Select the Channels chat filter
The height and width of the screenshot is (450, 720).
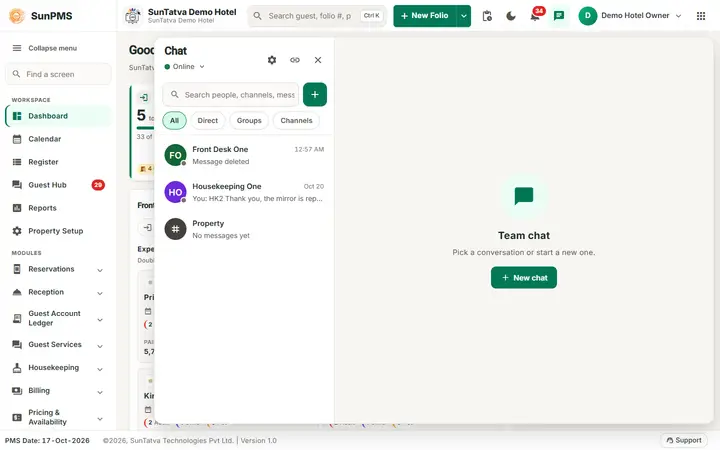point(296,121)
